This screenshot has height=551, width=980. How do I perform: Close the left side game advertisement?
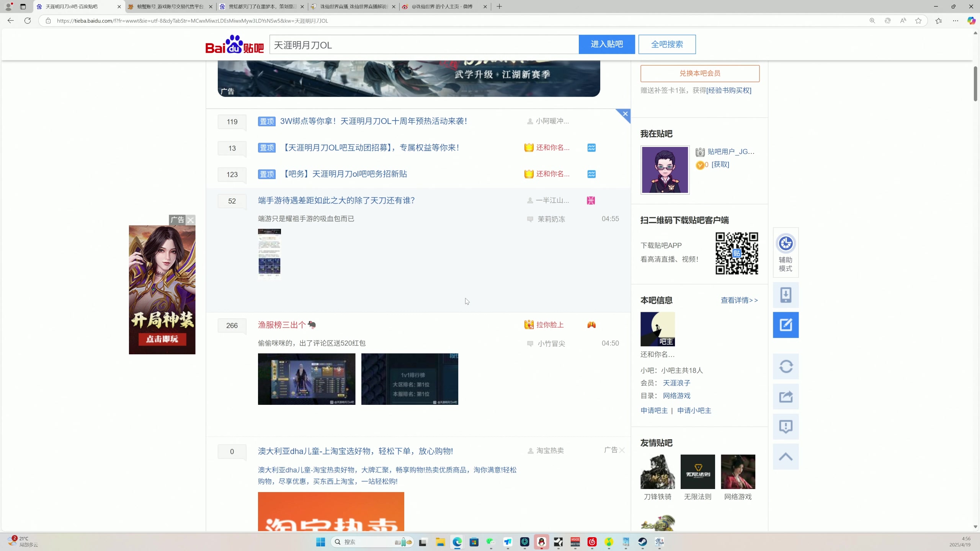click(x=190, y=220)
